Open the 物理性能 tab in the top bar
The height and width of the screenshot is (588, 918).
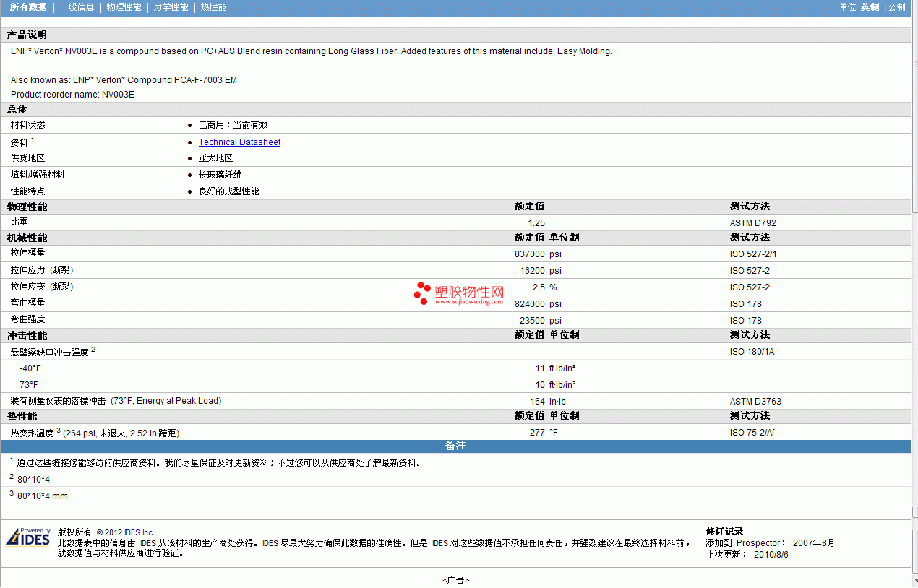(124, 7)
